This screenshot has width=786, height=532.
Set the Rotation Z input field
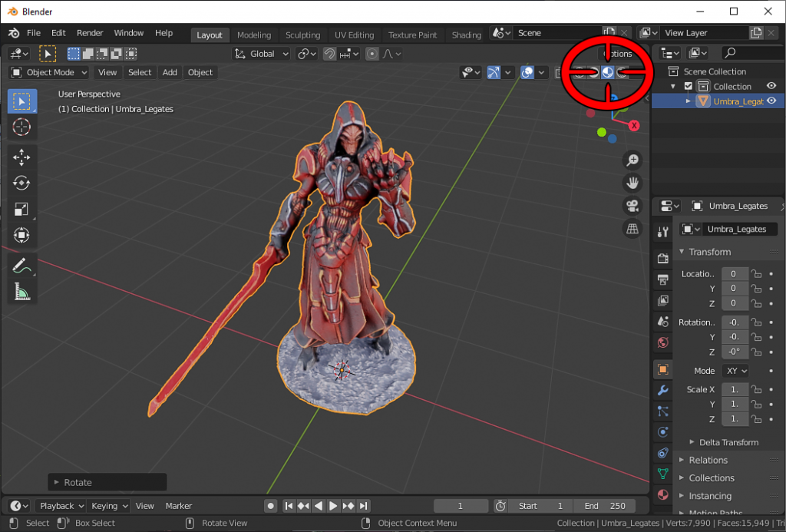pyautogui.click(x=735, y=352)
